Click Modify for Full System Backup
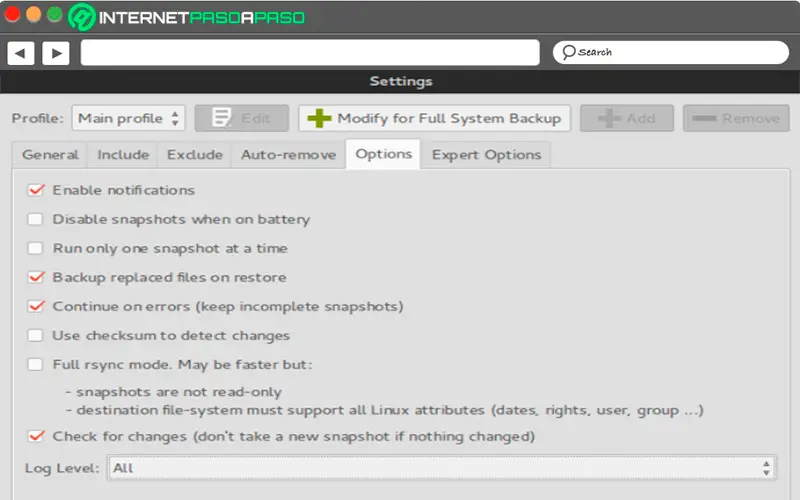The width and height of the screenshot is (800, 500). [x=434, y=118]
